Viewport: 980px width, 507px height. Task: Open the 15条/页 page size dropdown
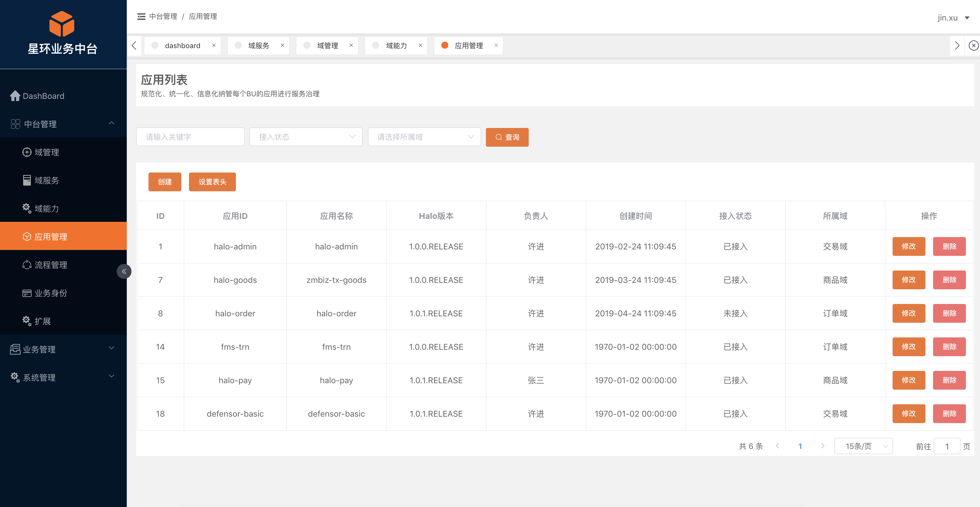click(864, 446)
